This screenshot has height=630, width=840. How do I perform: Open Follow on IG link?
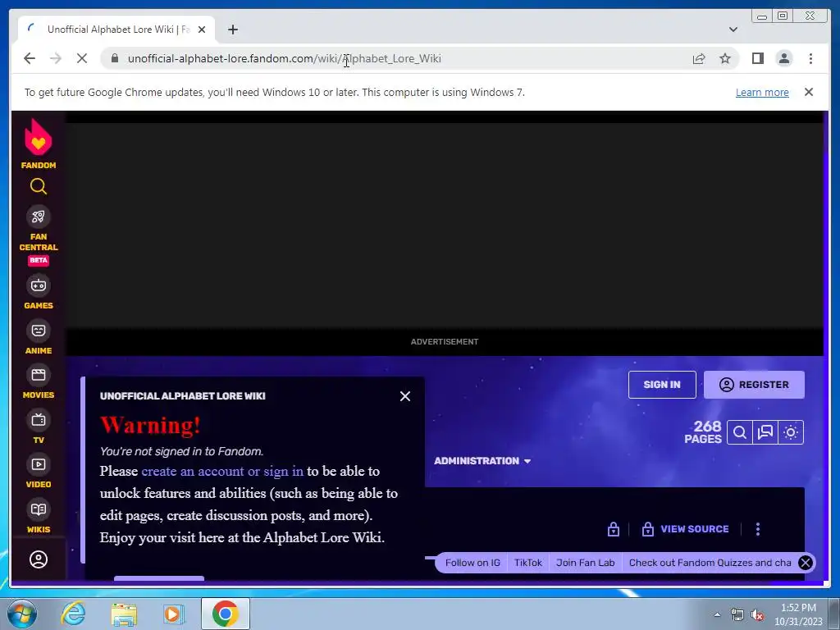pos(472,563)
